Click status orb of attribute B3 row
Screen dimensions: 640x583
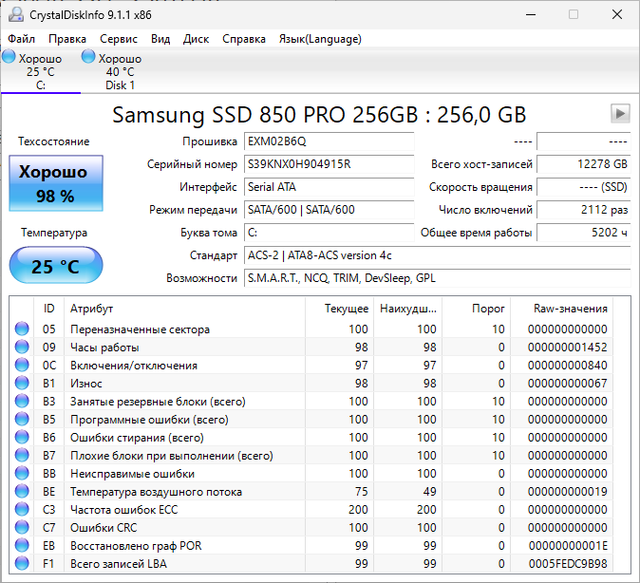coord(22,401)
